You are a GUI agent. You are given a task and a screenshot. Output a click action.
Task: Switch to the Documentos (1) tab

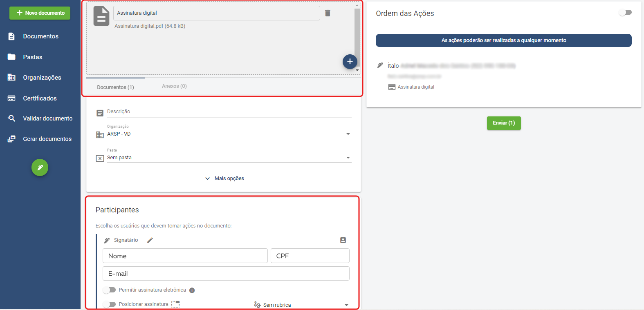(x=115, y=87)
